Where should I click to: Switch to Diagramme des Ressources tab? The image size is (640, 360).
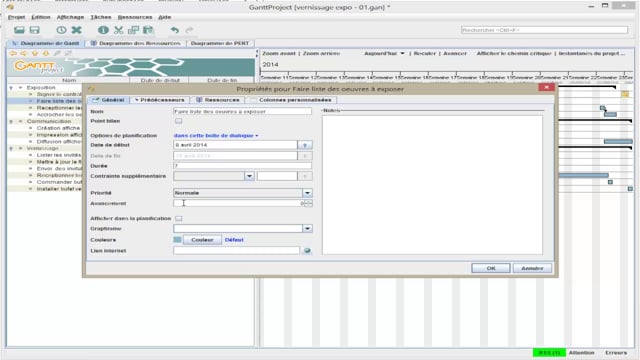[x=136, y=43]
